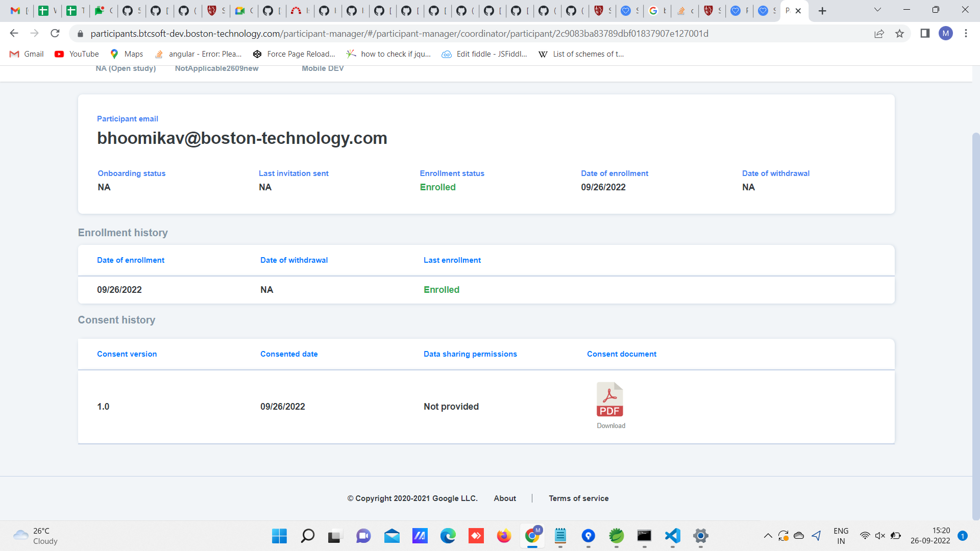This screenshot has height=551, width=980.
Task: Open Chrome profile avatar M
Action: pyautogui.click(x=946, y=34)
